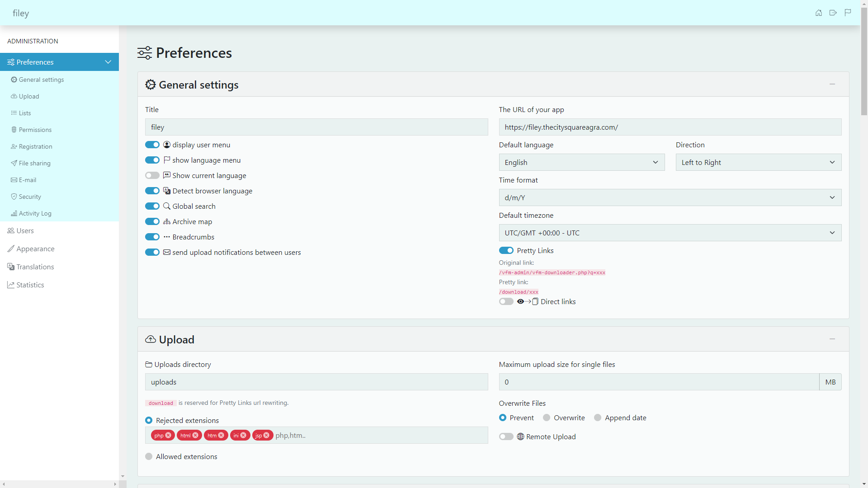Remove the php rejected extension tag

click(x=168, y=435)
